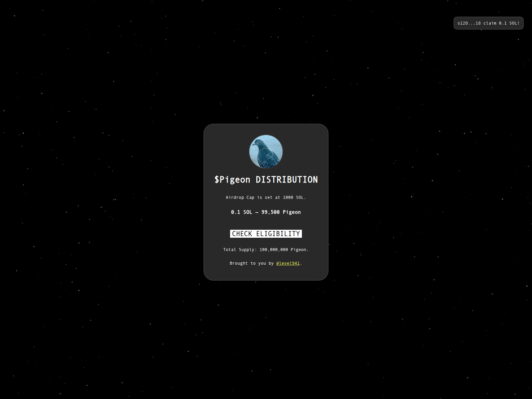Select the pigeon profile picture above the title
Screen dimensions: 532x399
coord(266,151)
